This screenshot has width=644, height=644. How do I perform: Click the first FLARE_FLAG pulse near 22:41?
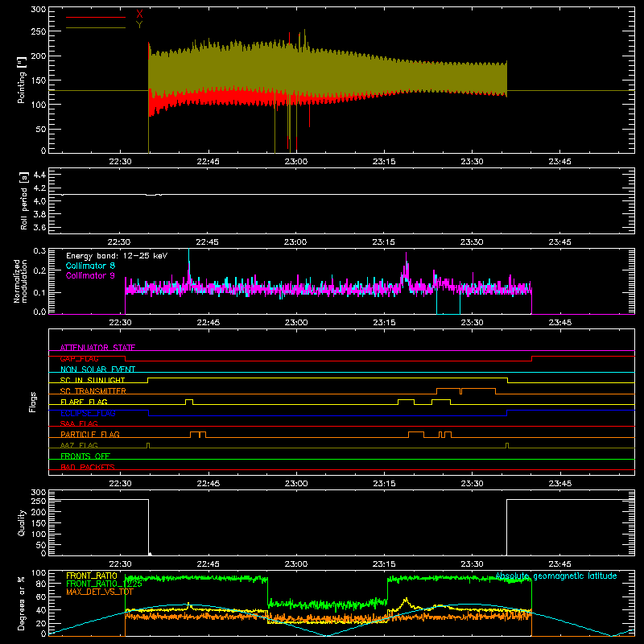189,402
